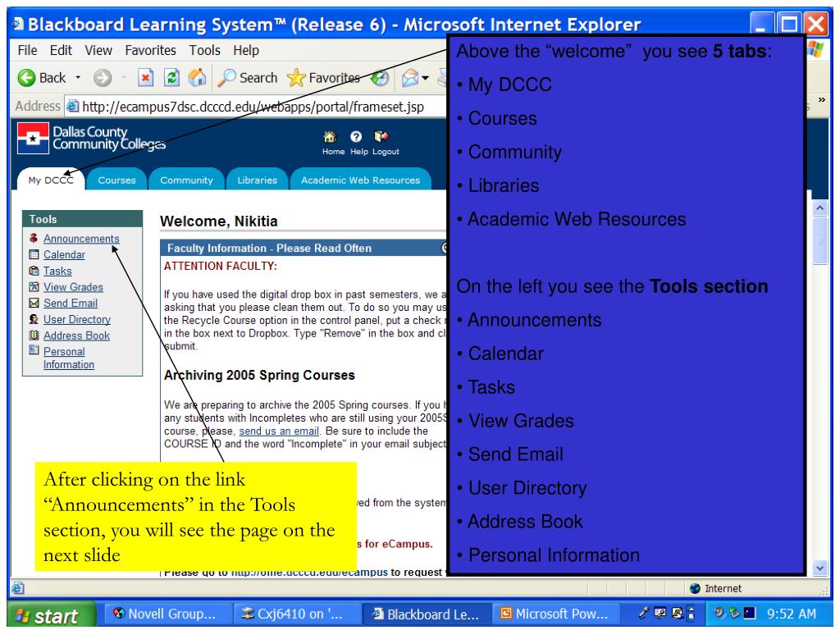Click the Refresh page icon
Image resolution: width=840 pixels, height=630 pixels.
coord(171,78)
